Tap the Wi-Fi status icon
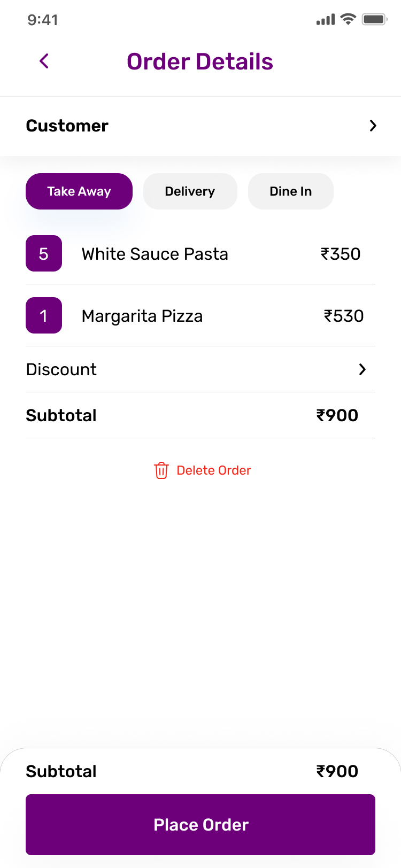The image size is (401, 868). tap(348, 20)
